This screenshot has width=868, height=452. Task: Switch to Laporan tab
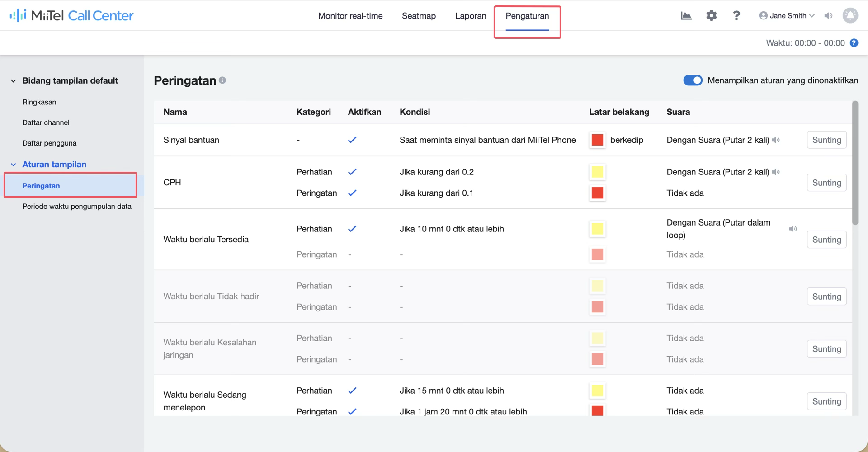pos(471,16)
